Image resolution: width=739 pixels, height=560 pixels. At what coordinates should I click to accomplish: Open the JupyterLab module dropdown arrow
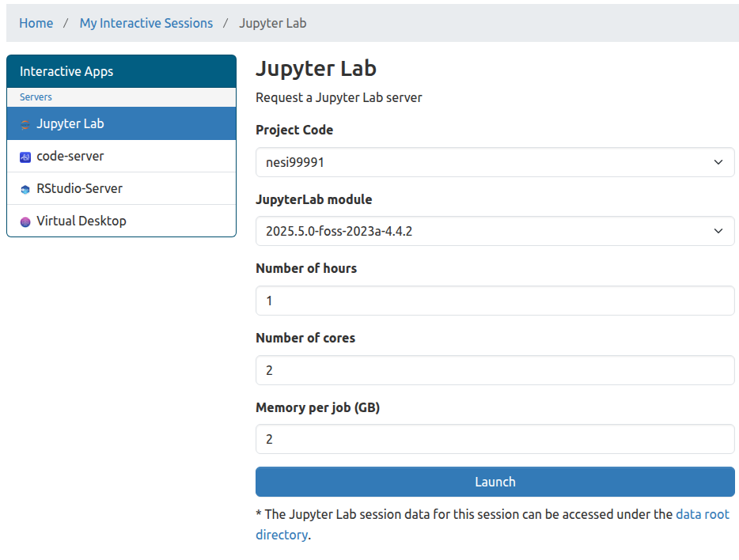[718, 231]
